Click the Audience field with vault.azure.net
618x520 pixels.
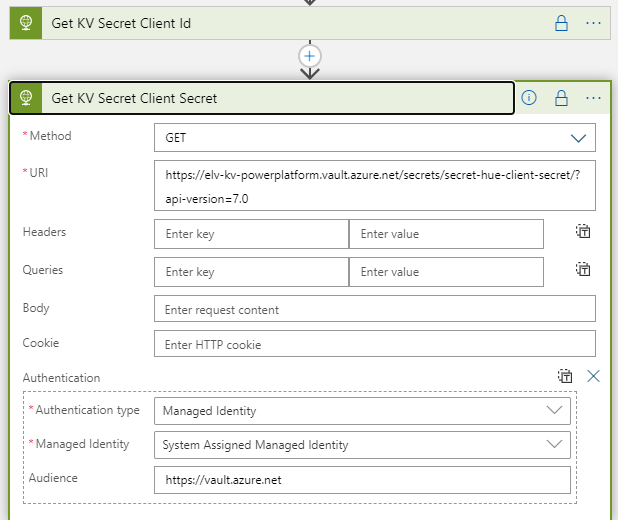362,480
